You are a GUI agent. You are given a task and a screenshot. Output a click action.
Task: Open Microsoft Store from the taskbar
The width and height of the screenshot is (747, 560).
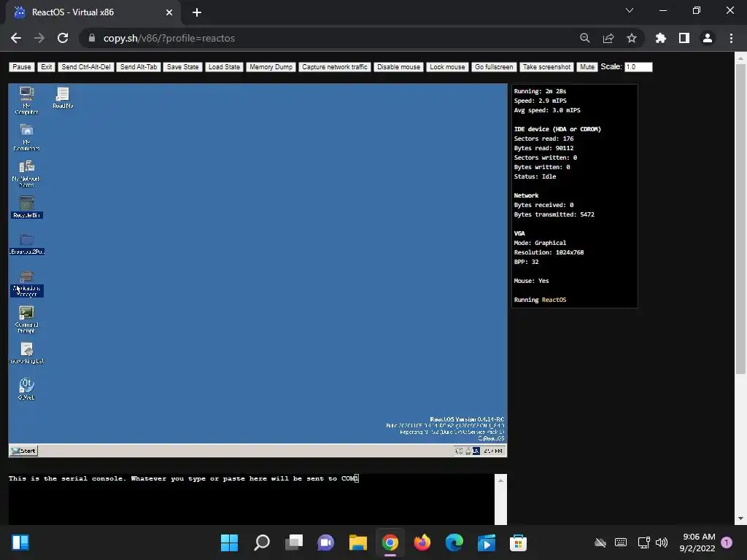(x=519, y=542)
